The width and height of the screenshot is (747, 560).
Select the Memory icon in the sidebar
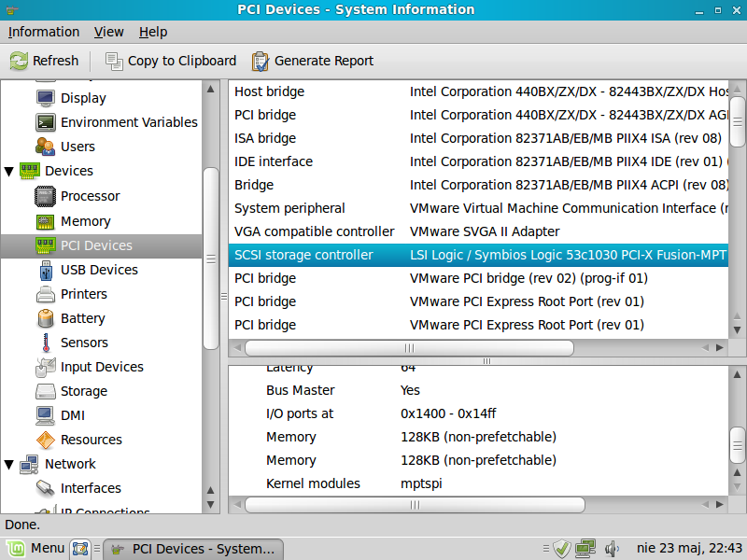(x=46, y=221)
